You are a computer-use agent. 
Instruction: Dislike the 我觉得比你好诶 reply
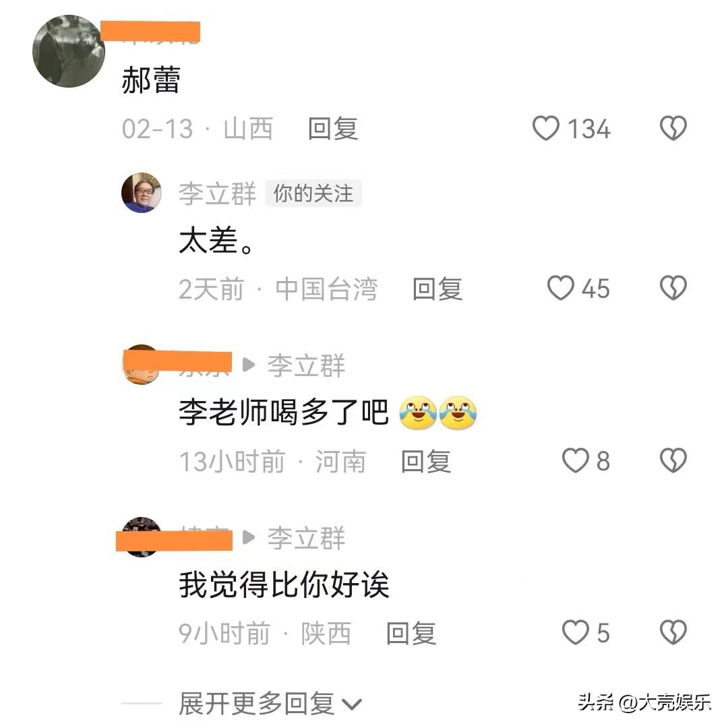pyautogui.click(x=673, y=632)
